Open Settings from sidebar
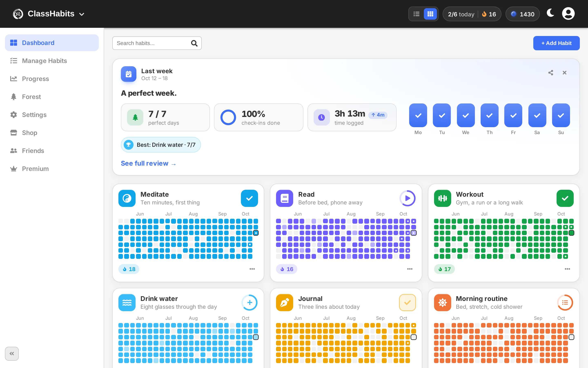588x368 pixels. click(x=52, y=115)
